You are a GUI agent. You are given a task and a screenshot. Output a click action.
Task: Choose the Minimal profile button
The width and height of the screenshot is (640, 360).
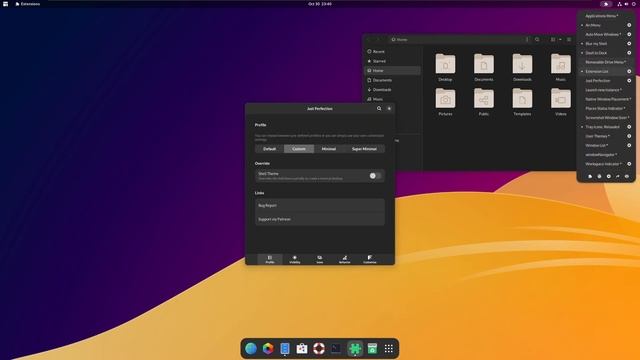(329, 149)
